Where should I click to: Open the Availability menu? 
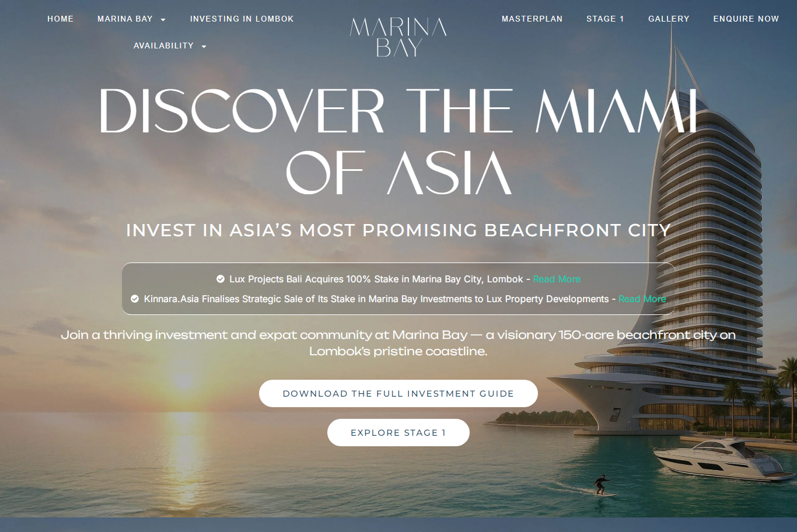click(163, 45)
